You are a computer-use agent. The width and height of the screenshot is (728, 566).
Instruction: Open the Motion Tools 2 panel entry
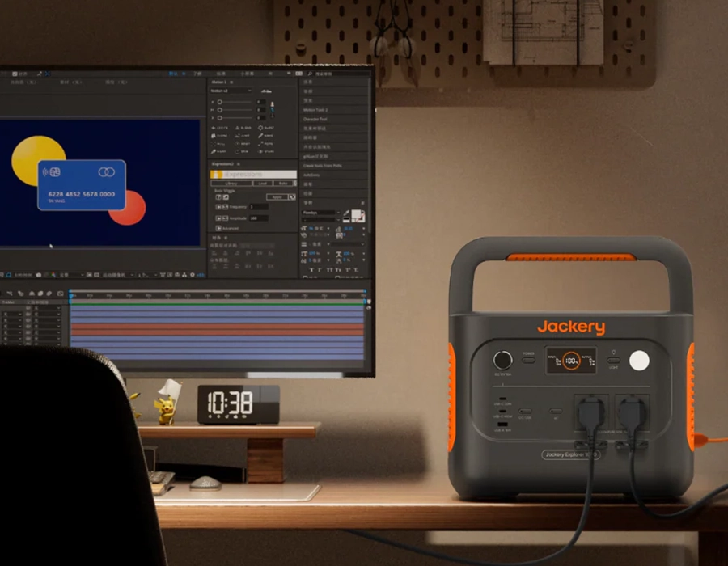pyautogui.click(x=315, y=110)
